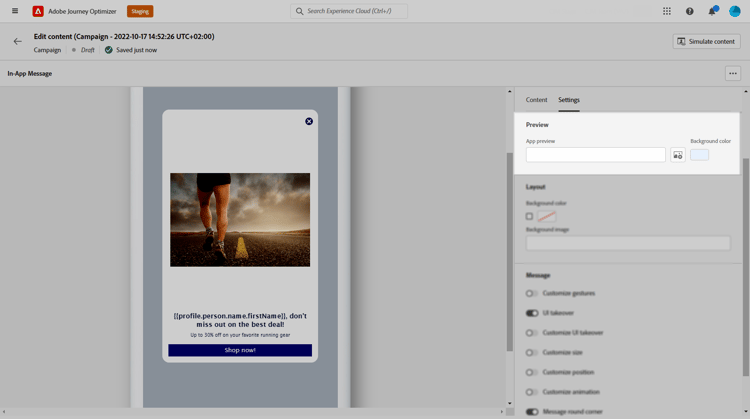The height and width of the screenshot is (419, 750).
Task: Open the Preview background color swatch
Action: coord(699,155)
